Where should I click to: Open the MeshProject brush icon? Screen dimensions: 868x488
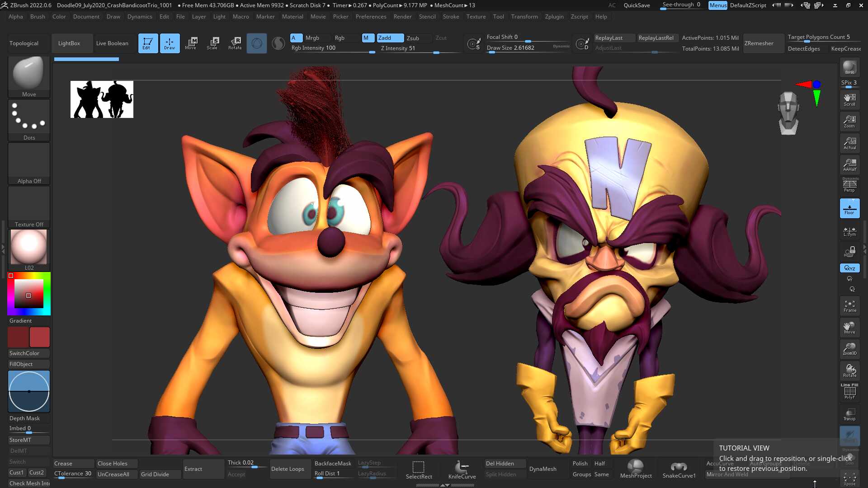coord(636,469)
